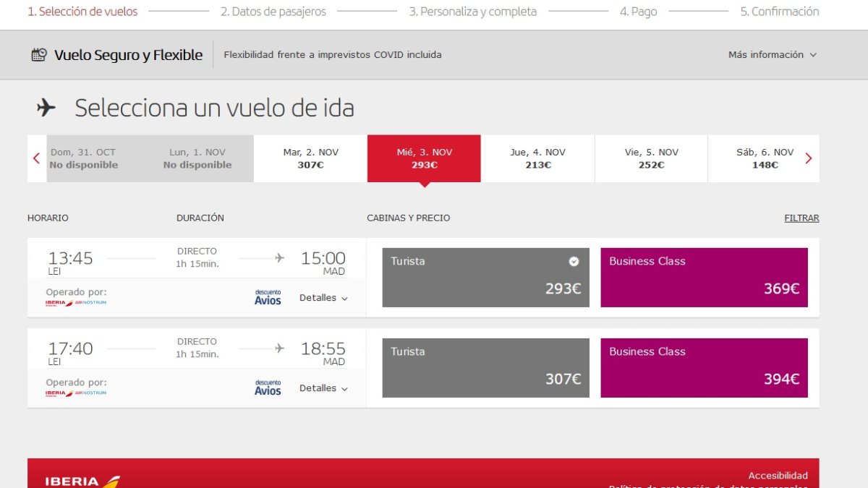Image resolution: width=868 pixels, height=488 pixels.
Task: Select Lun, 1. NOV unavailable date
Action: pyautogui.click(x=197, y=158)
